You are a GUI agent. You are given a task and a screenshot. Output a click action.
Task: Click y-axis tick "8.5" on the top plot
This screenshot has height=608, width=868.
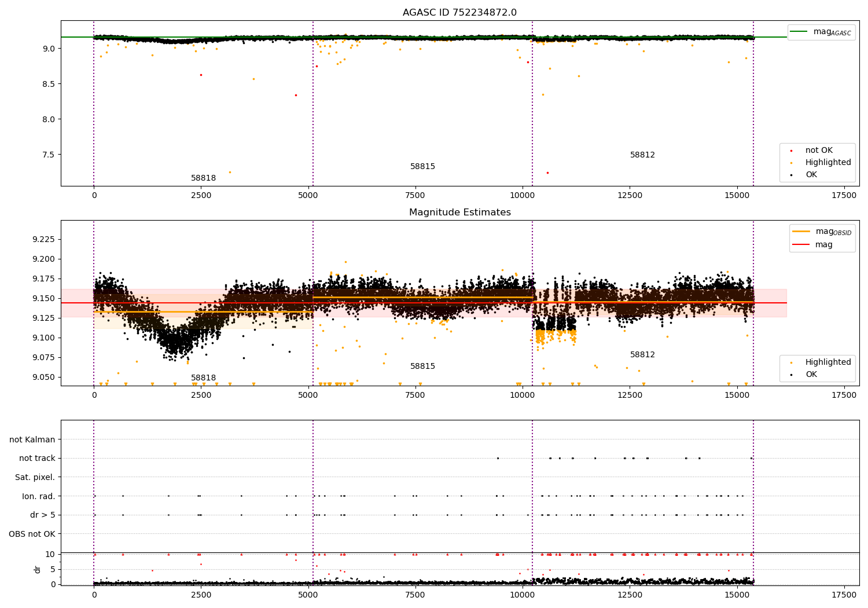48,84
